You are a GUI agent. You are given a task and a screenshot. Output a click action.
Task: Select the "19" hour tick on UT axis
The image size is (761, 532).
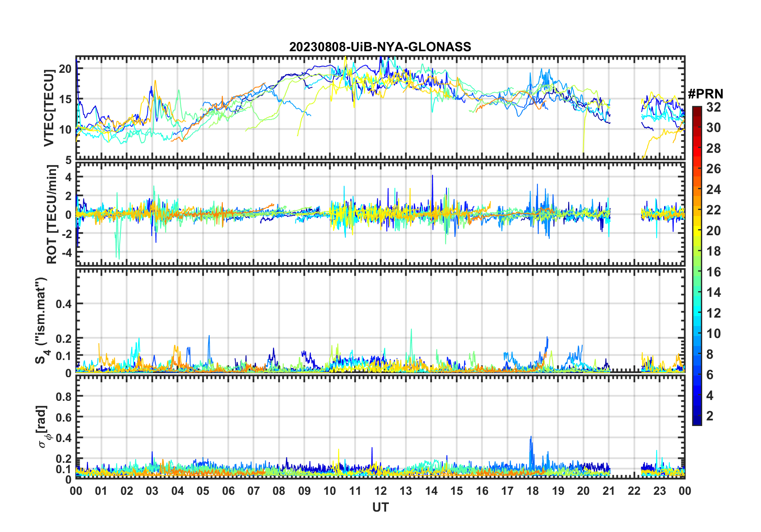[x=558, y=491]
